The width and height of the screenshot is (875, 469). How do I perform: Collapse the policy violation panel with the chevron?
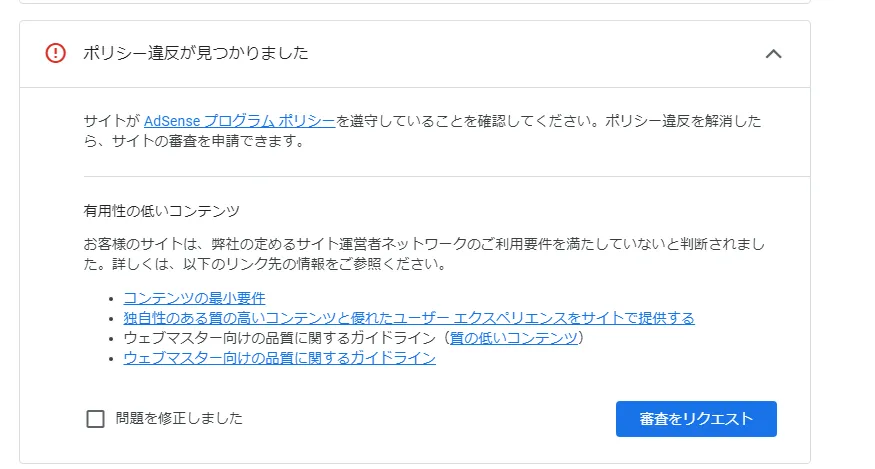pyautogui.click(x=773, y=54)
